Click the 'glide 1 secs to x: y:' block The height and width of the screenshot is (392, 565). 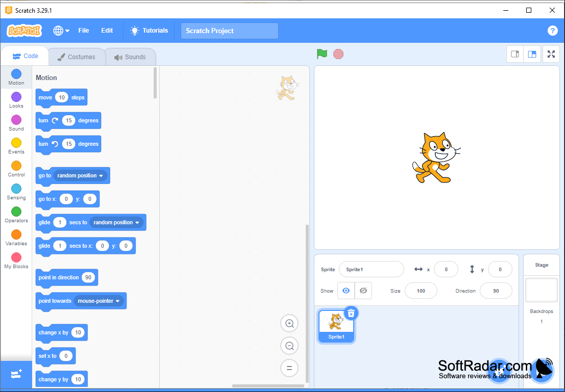click(x=86, y=246)
